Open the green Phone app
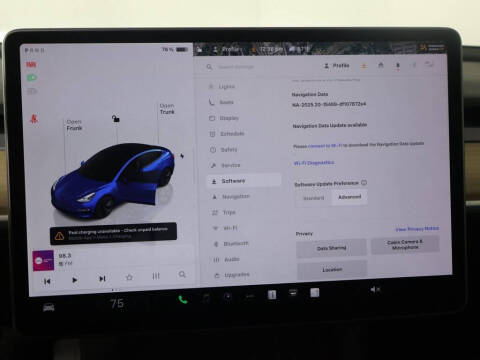 pos(182,300)
